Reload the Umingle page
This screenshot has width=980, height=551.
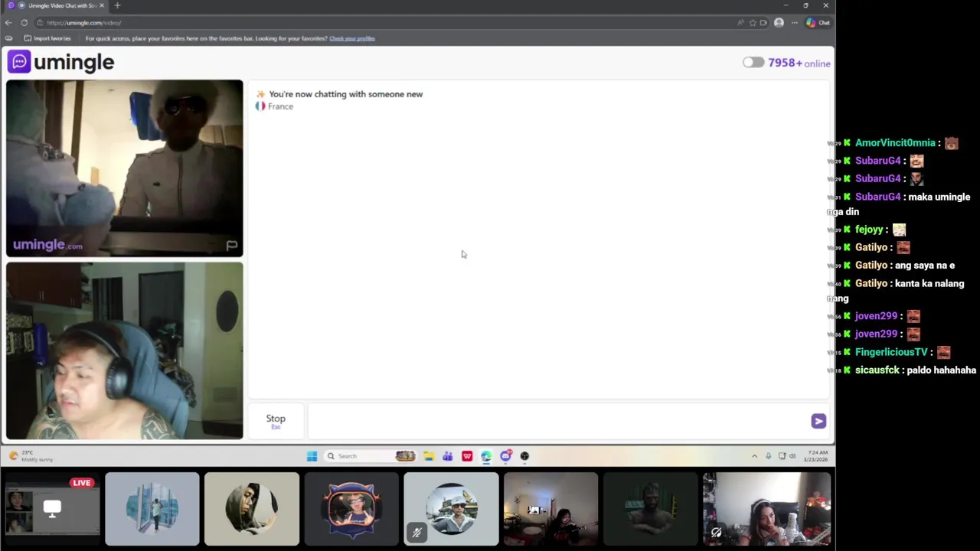coord(24,23)
